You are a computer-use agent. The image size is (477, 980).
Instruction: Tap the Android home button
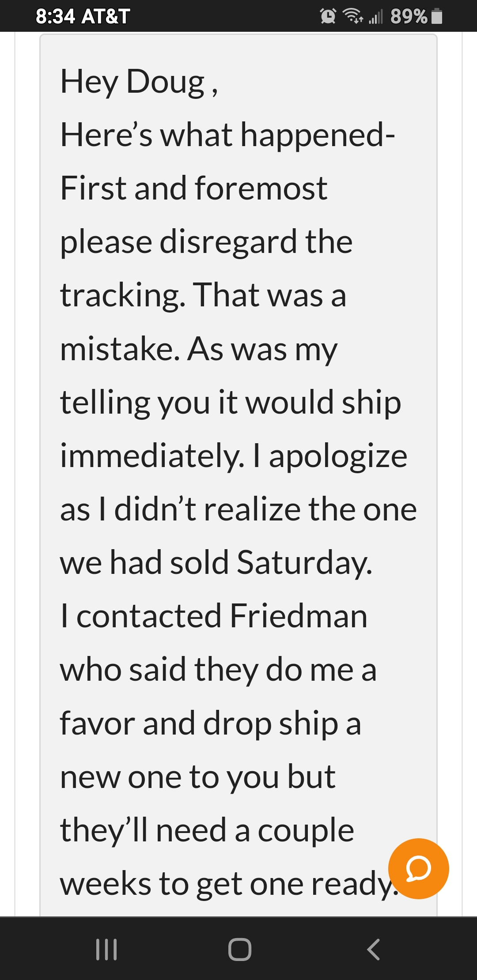tap(240, 949)
